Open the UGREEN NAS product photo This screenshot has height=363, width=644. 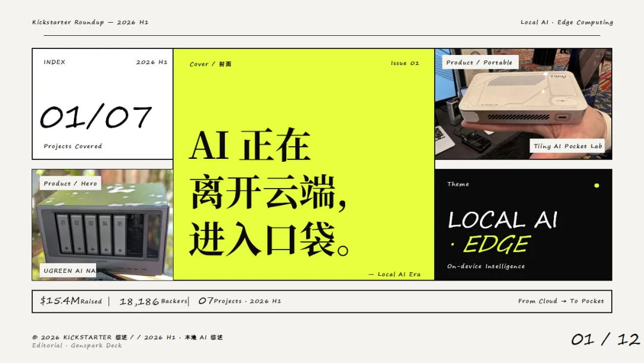coord(103,225)
